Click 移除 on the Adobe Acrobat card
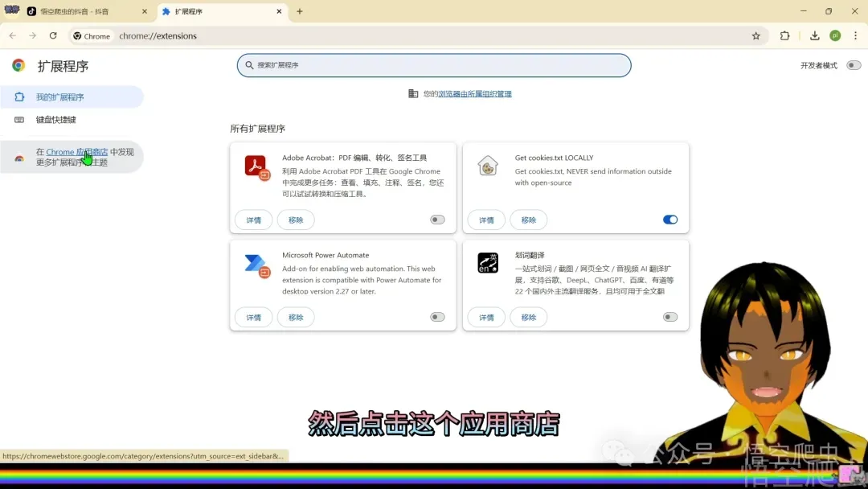Viewport: 868px width, 489px height. pos(296,219)
